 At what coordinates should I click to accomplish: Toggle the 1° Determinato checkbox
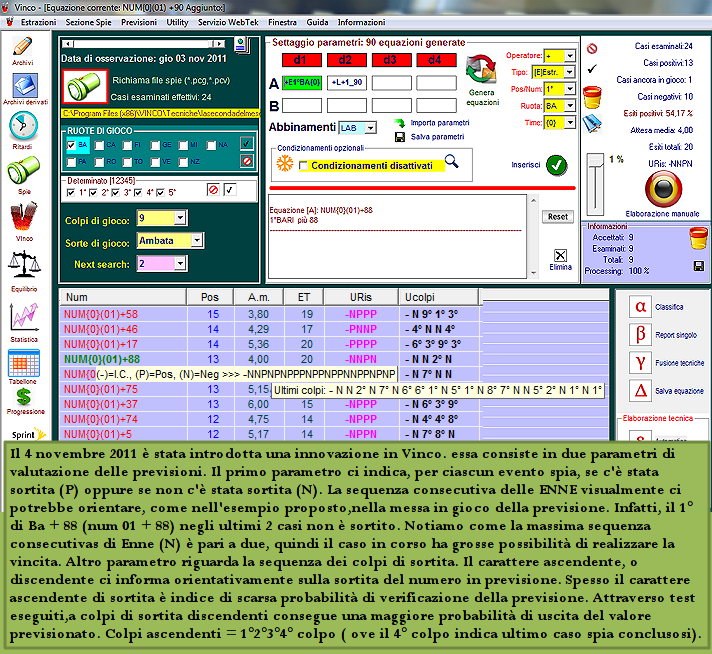(x=71, y=193)
